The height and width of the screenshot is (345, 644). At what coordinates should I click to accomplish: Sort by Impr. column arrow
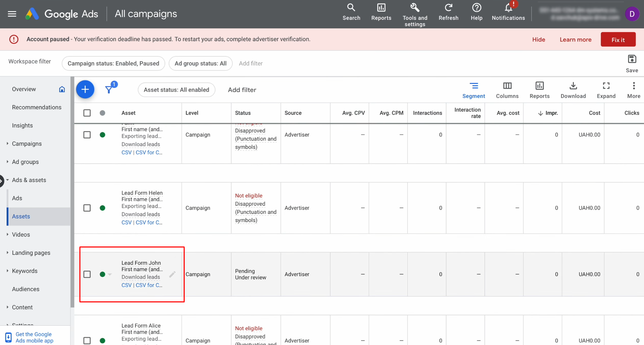pyautogui.click(x=540, y=113)
